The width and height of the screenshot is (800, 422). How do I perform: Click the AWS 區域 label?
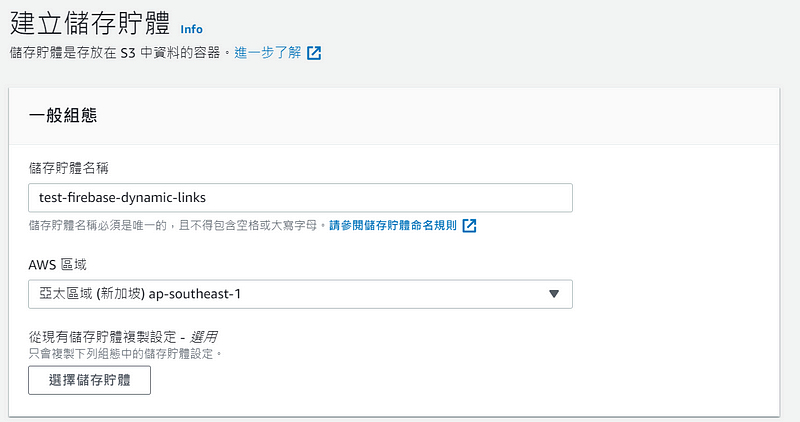coord(57,264)
